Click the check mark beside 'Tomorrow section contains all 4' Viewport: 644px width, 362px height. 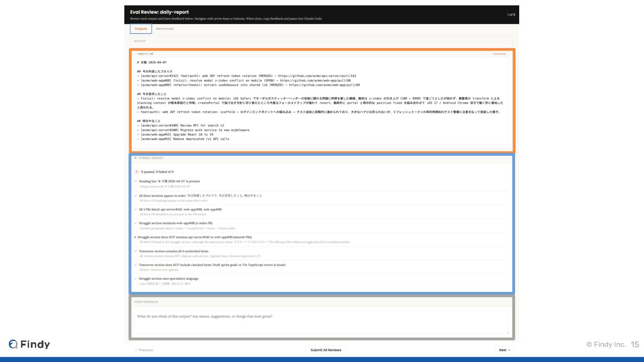tap(136, 251)
